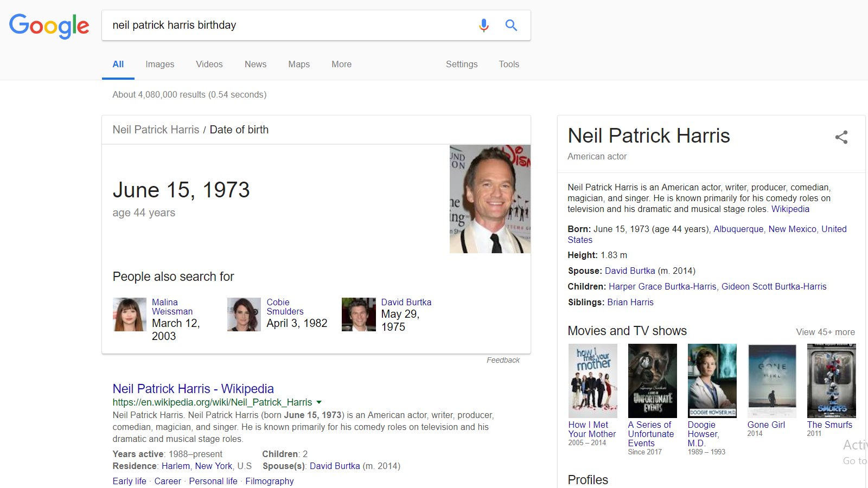Click David Burtka in People also search for

(x=406, y=302)
